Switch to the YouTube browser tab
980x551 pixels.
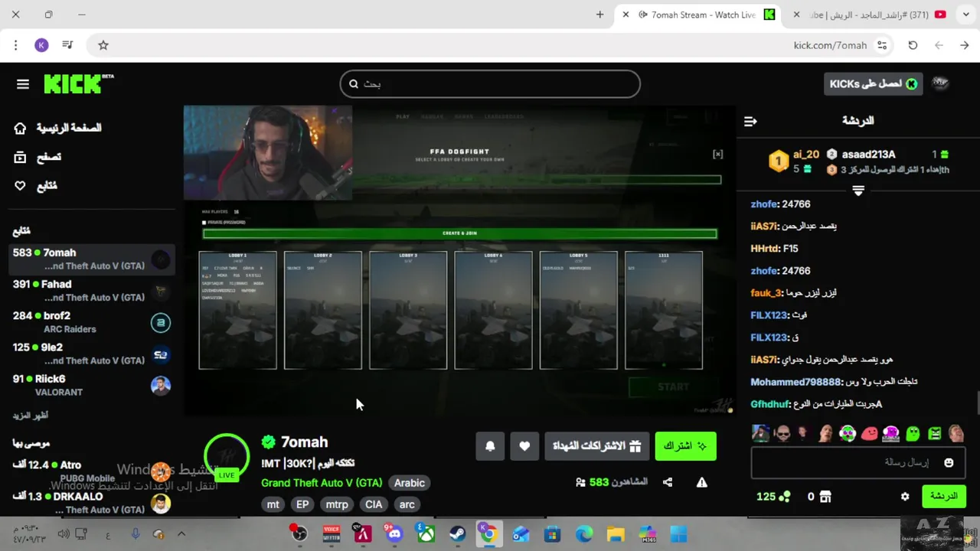(874, 15)
